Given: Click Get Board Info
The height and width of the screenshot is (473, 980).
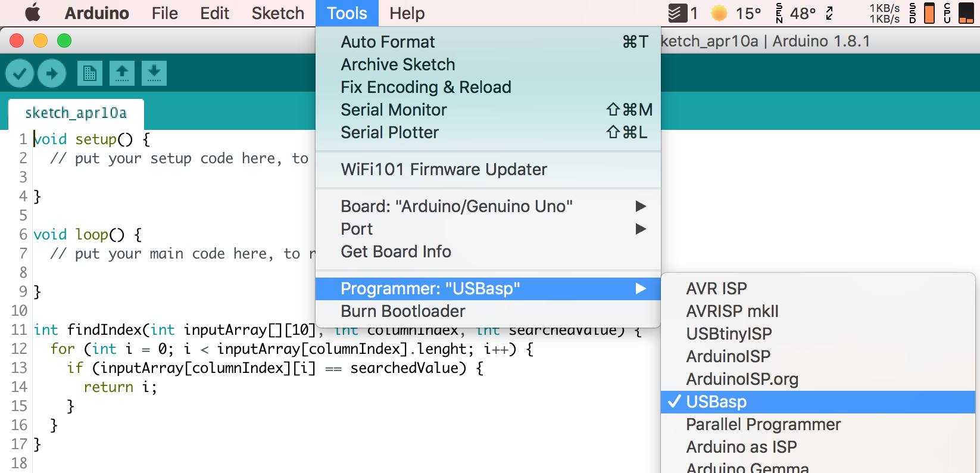Looking at the screenshot, I should pos(396,252).
